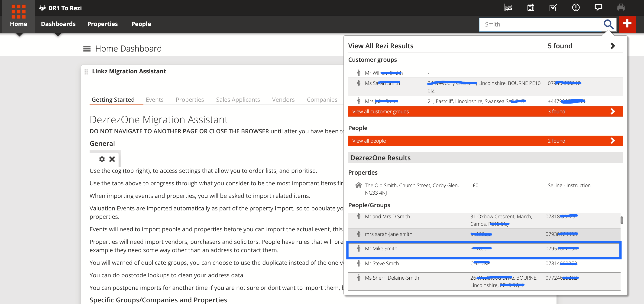Open the alerts exclamation icon in the header
The image size is (644, 304).
pyautogui.click(x=576, y=7)
